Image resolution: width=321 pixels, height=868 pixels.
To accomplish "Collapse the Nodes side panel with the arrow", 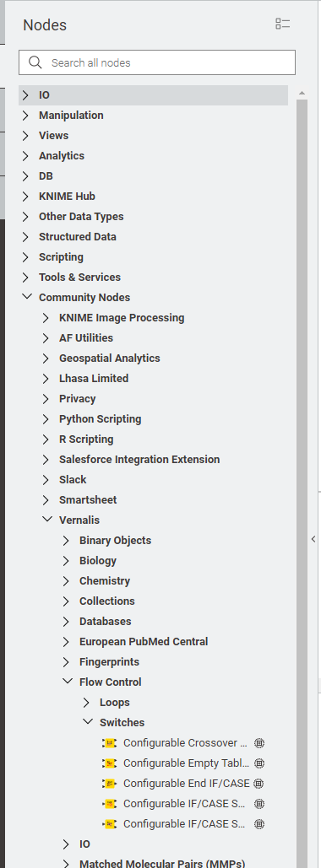I will click(313, 539).
